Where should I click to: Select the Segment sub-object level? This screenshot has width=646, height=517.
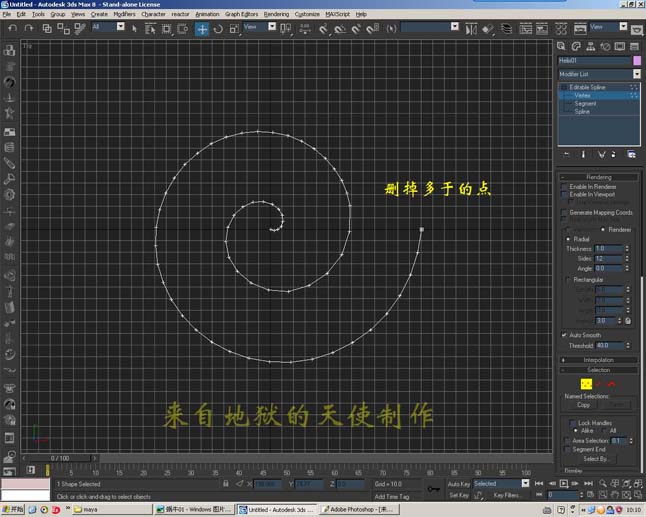point(585,104)
